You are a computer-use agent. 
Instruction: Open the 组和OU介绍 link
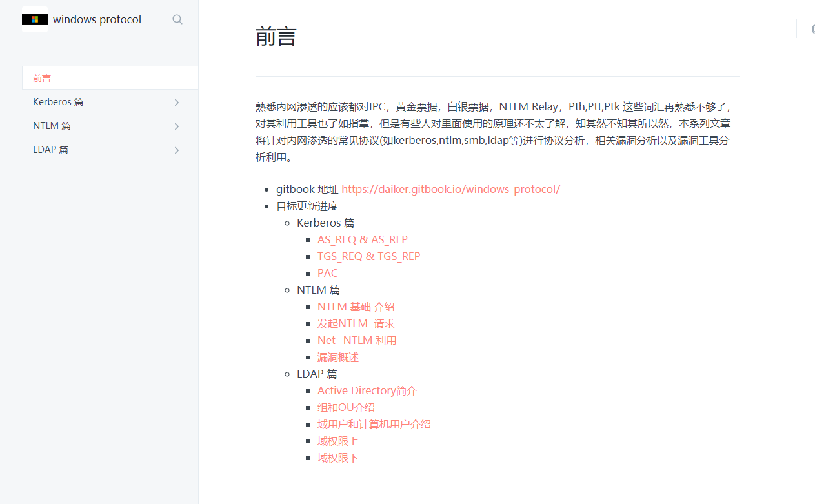346,407
